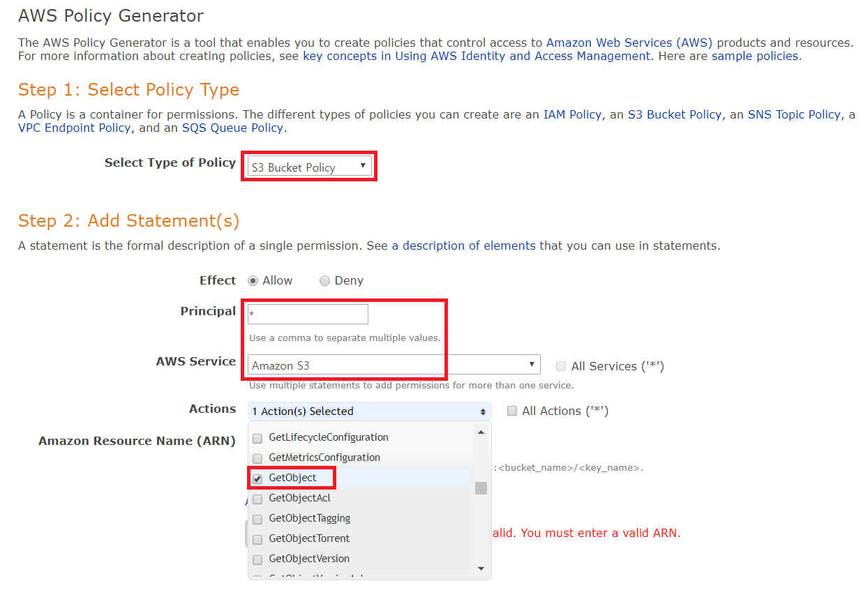868x590 pixels.
Task: Open the AWS Service dropdown
Action: (394, 365)
